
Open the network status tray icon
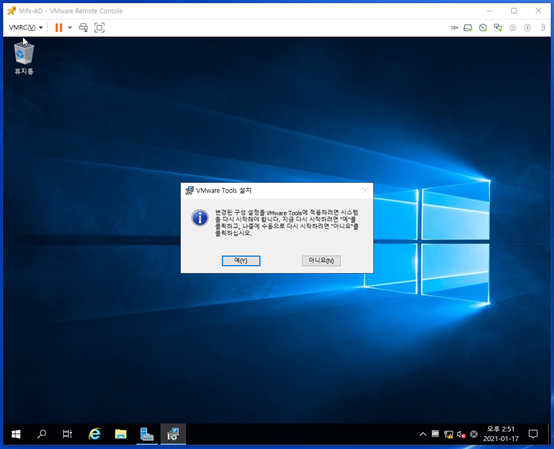tap(448, 434)
